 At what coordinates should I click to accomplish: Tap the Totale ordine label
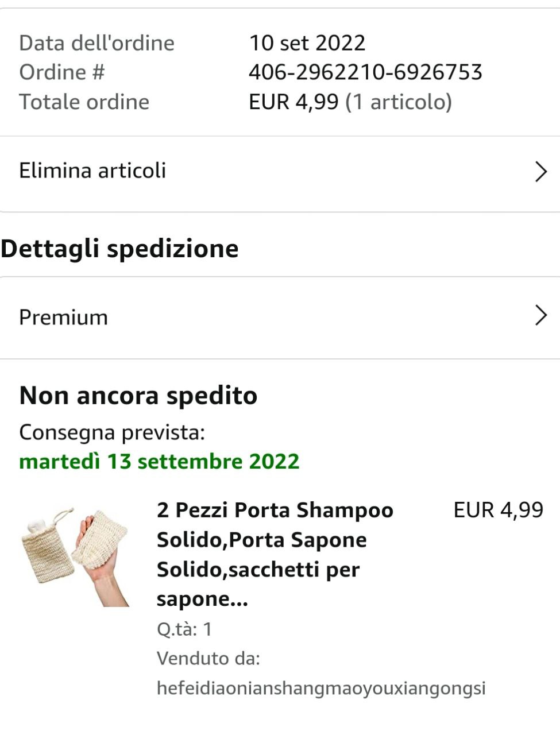coord(84,102)
